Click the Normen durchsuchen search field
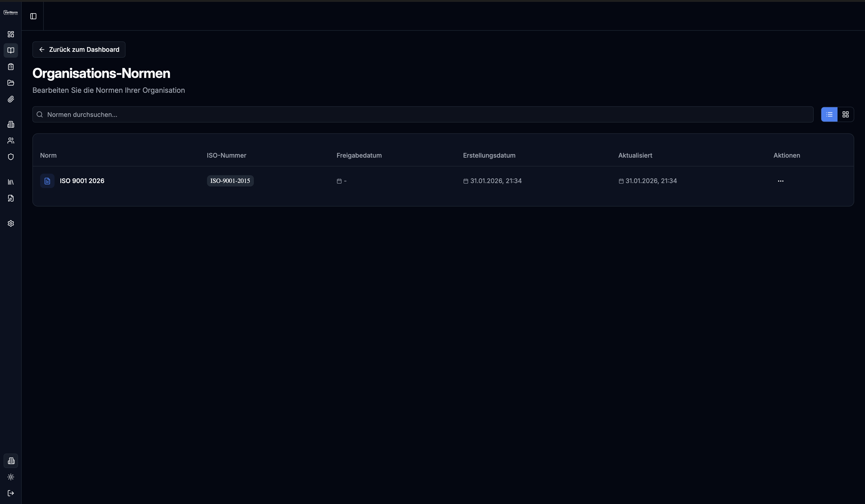 [x=426, y=115]
